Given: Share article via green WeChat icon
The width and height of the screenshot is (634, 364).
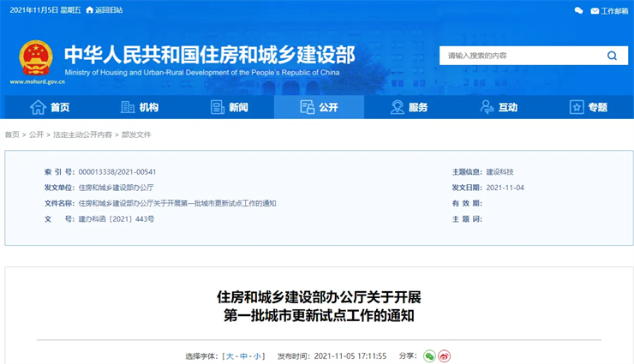Looking at the screenshot, I should 429,356.
